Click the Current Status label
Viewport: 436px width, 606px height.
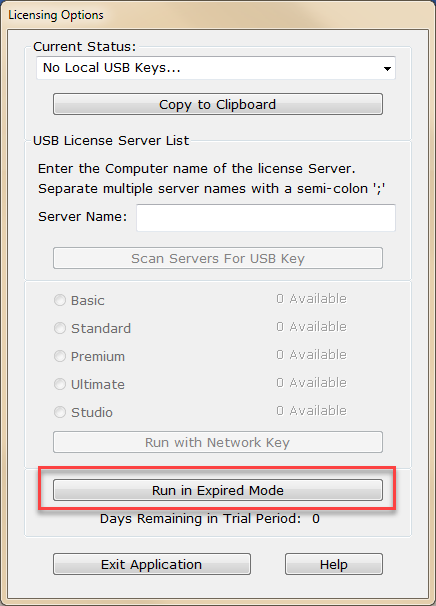(x=85, y=46)
